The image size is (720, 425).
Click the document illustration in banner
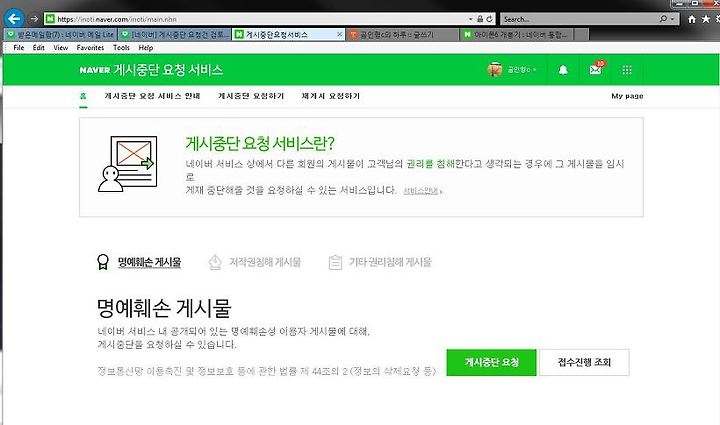[x=128, y=164]
